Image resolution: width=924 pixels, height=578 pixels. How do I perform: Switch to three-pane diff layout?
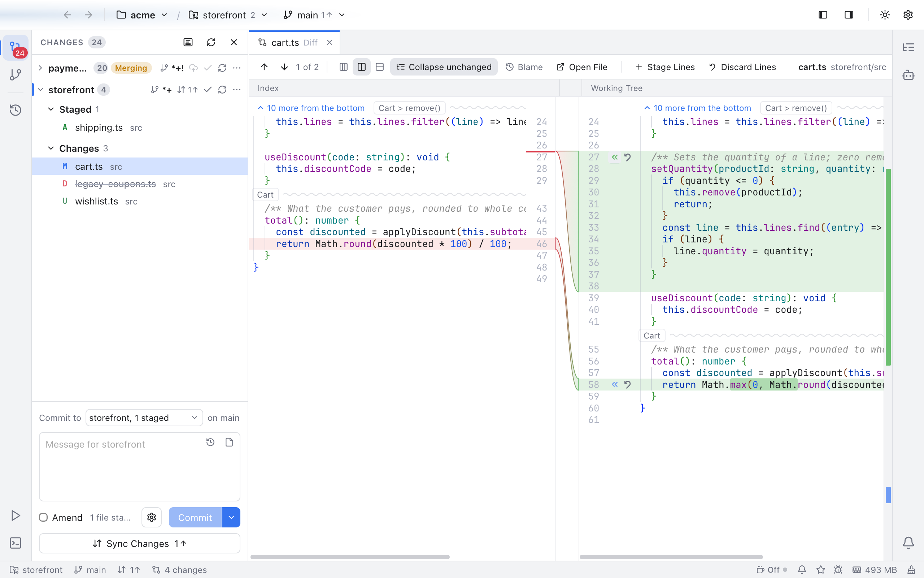[x=343, y=67]
